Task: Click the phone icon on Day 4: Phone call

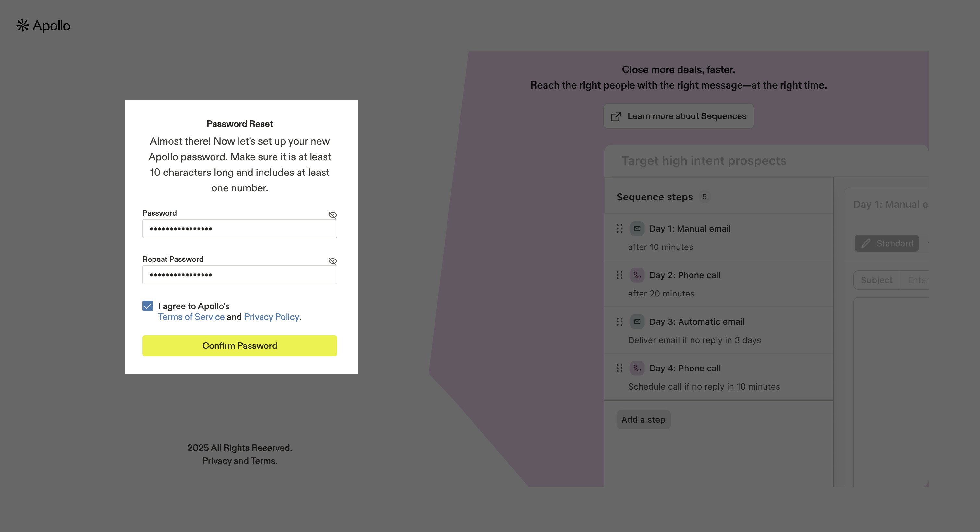Action: coord(637,368)
